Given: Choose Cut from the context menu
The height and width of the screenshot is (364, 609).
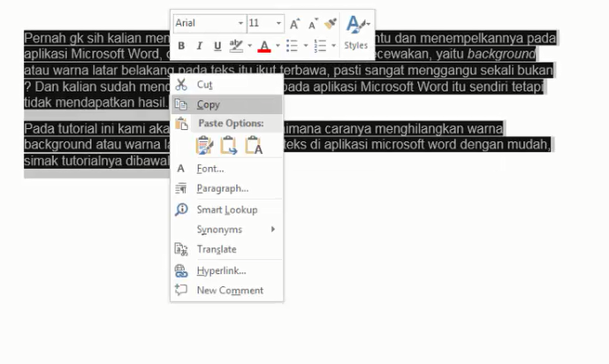Looking at the screenshot, I should click(x=227, y=85).
